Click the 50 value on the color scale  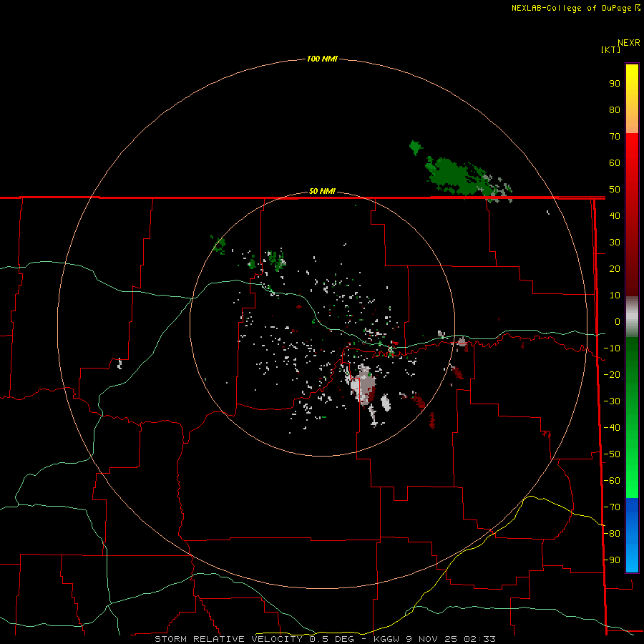pyautogui.click(x=615, y=190)
